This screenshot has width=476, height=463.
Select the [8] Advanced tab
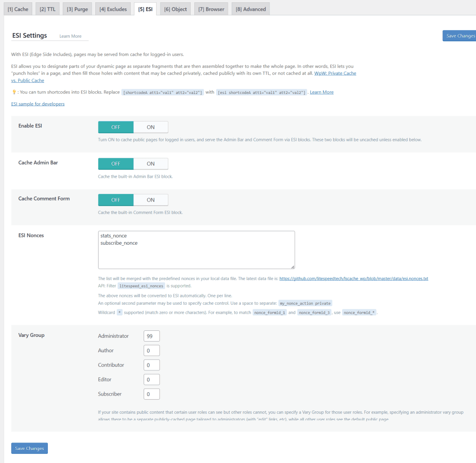(250, 8)
